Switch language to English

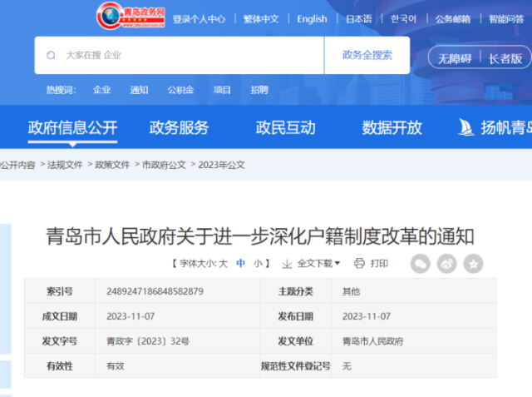(312, 19)
